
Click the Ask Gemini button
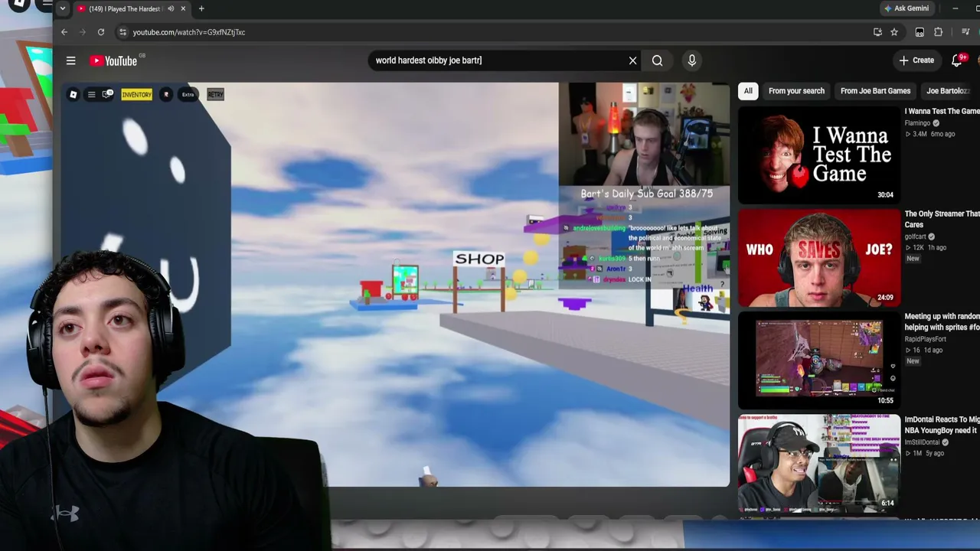[x=906, y=8]
